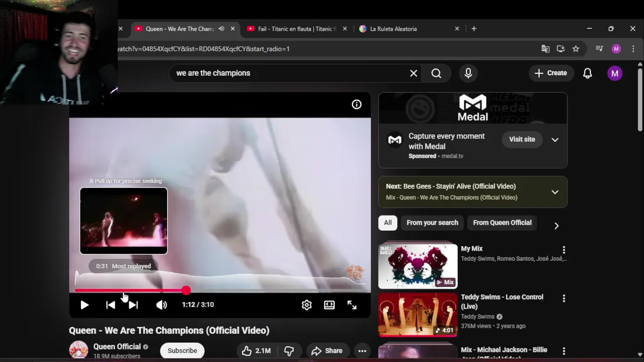Image resolution: width=644 pixels, height=362 pixels.
Task: Mute the player volume
Action: 162,305
